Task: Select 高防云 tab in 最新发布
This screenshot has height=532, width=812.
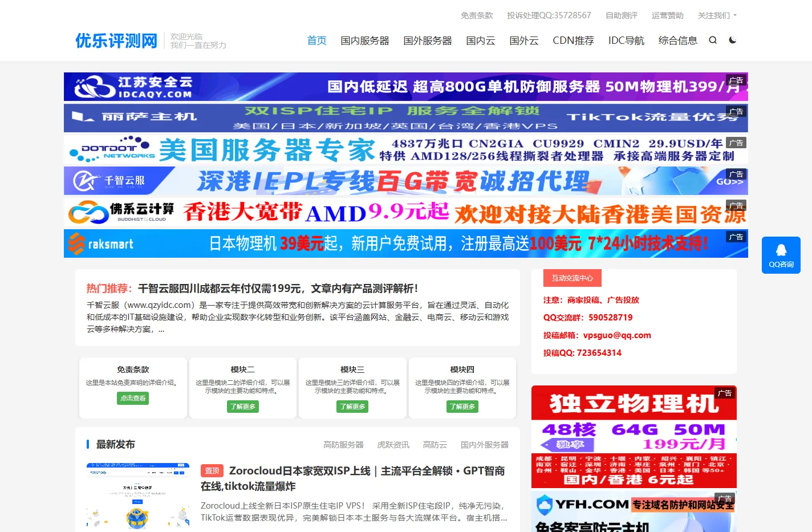Action: pyautogui.click(x=435, y=445)
